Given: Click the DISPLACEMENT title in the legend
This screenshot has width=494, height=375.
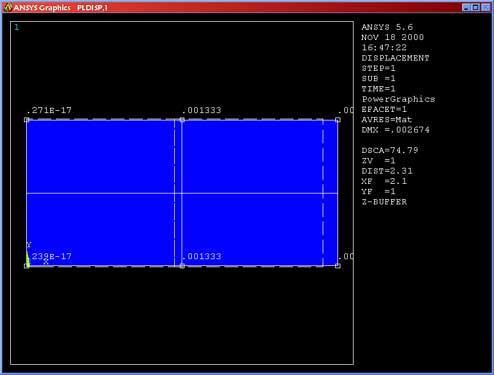Looking at the screenshot, I should coord(395,58).
